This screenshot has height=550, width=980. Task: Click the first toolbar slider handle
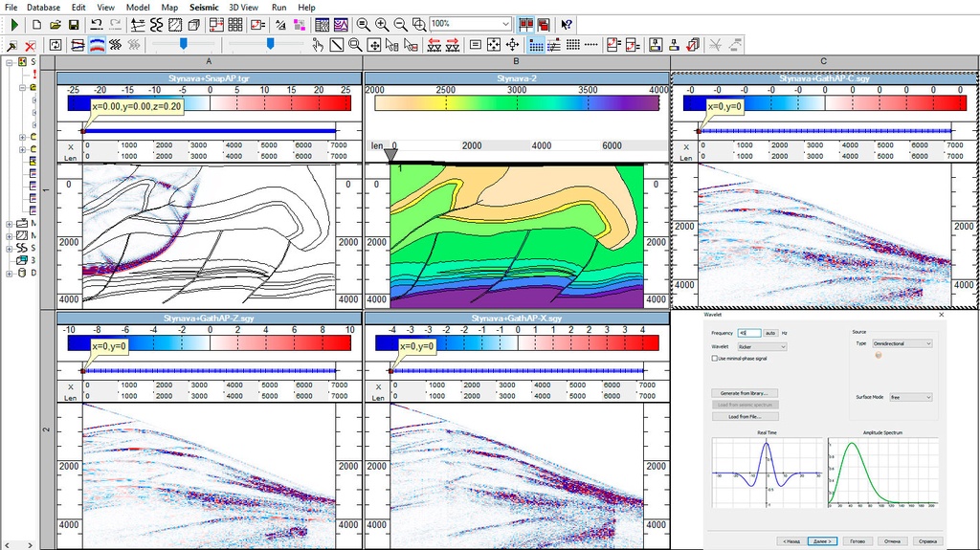coord(184,44)
